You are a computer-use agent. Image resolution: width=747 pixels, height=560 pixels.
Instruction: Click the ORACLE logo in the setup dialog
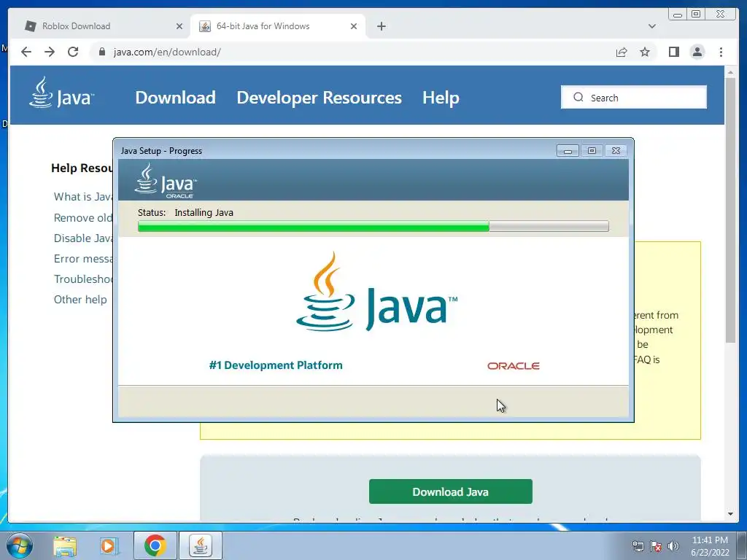pyautogui.click(x=513, y=366)
